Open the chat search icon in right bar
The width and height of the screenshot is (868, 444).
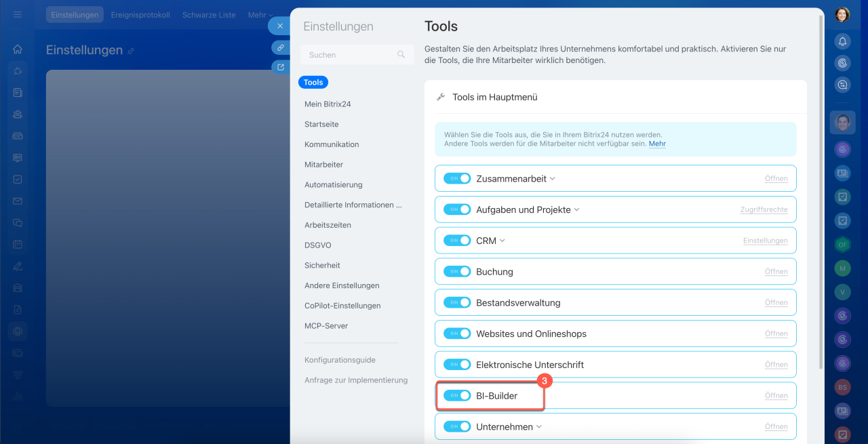click(x=842, y=85)
